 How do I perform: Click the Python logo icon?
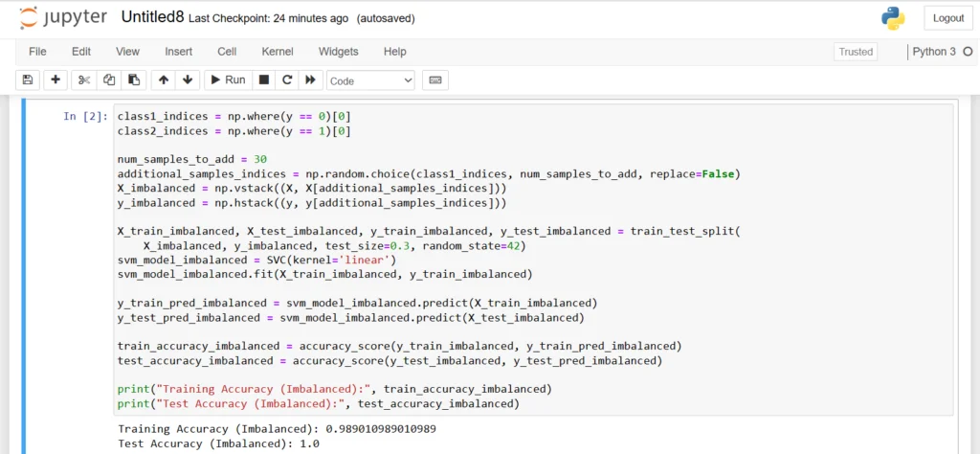click(x=894, y=18)
